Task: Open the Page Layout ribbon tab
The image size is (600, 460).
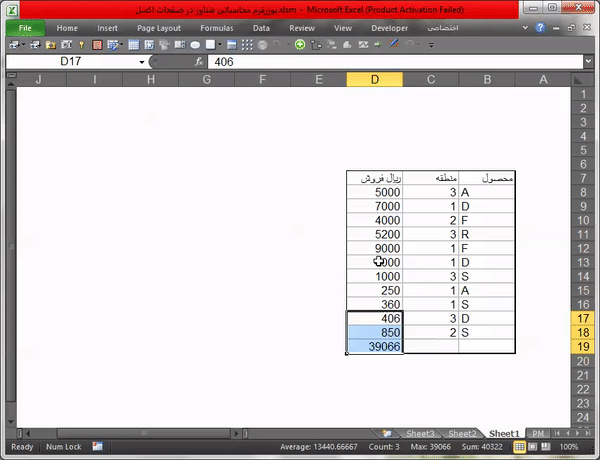Action: (159, 29)
